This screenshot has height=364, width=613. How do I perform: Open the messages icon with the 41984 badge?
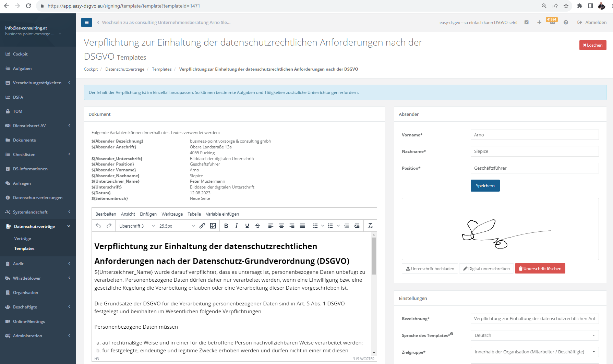552,22
